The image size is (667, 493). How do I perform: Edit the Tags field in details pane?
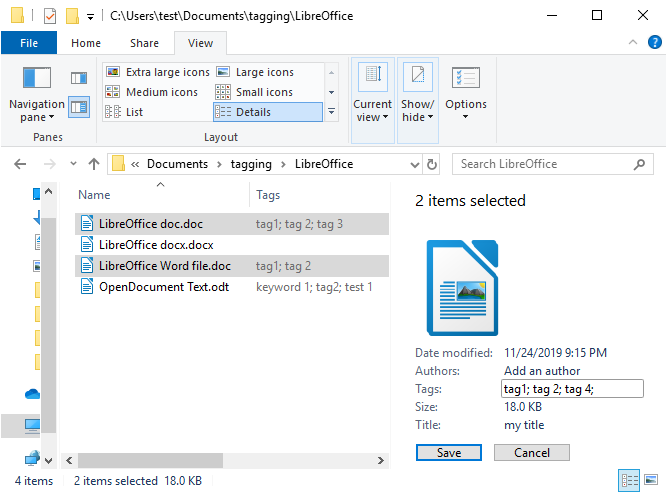tap(572, 389)
